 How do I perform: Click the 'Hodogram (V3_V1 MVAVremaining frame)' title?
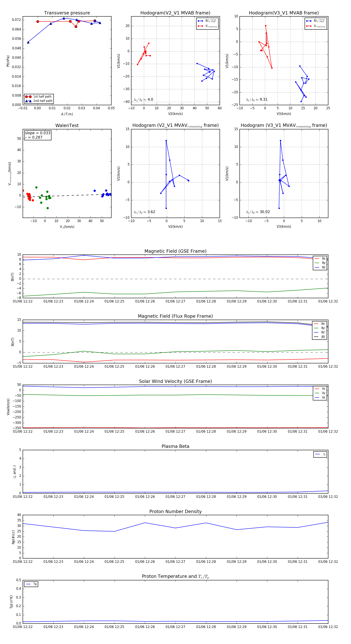coord(284,125)
